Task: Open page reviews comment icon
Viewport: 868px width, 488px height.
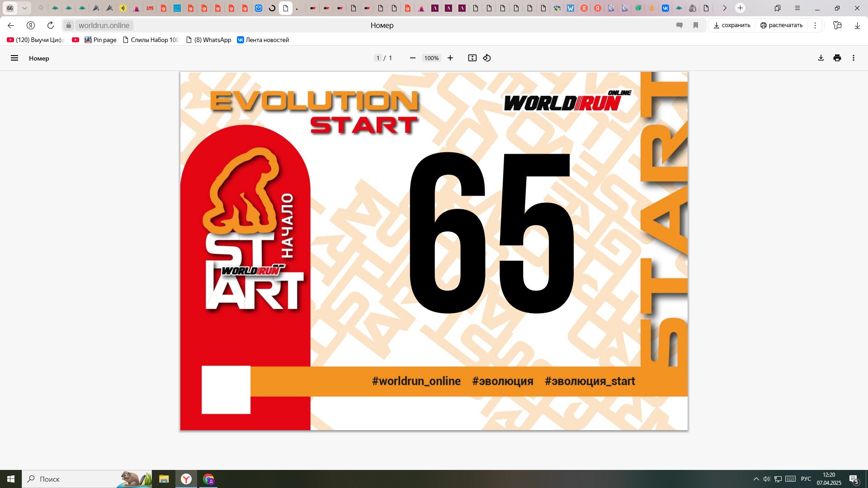Action: tap(679, 25)
